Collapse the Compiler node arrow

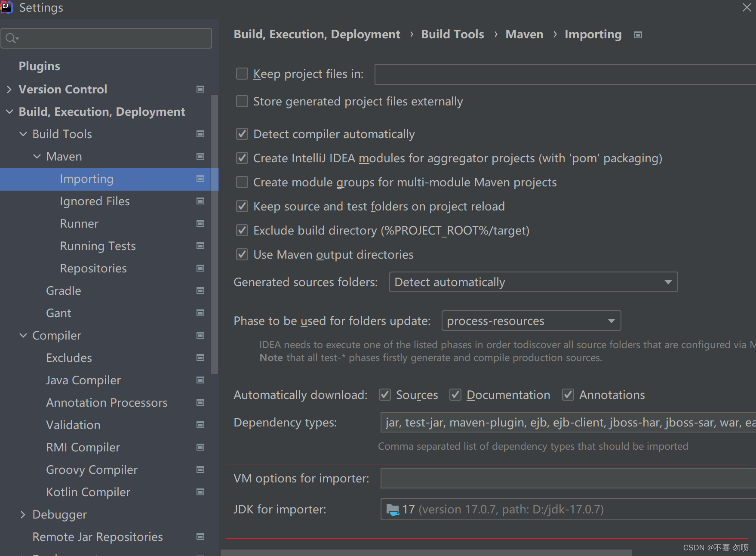tap(23, 335)
